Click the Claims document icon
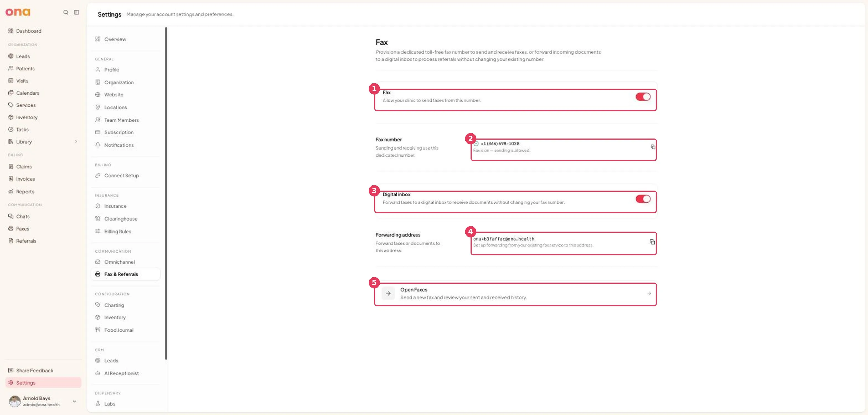This screenshot has width=868, height=415. (x=11, y=166)
